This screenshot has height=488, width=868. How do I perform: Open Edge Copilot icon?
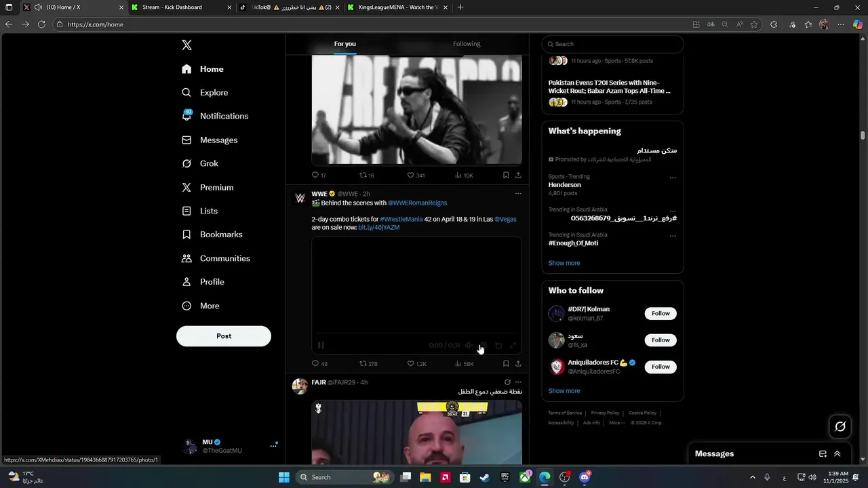858,24
